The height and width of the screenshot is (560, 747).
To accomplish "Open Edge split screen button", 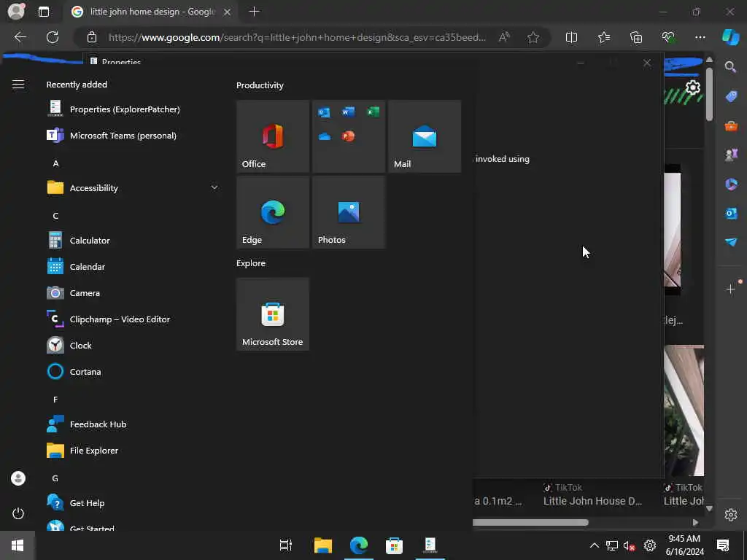I will [571, 37].
